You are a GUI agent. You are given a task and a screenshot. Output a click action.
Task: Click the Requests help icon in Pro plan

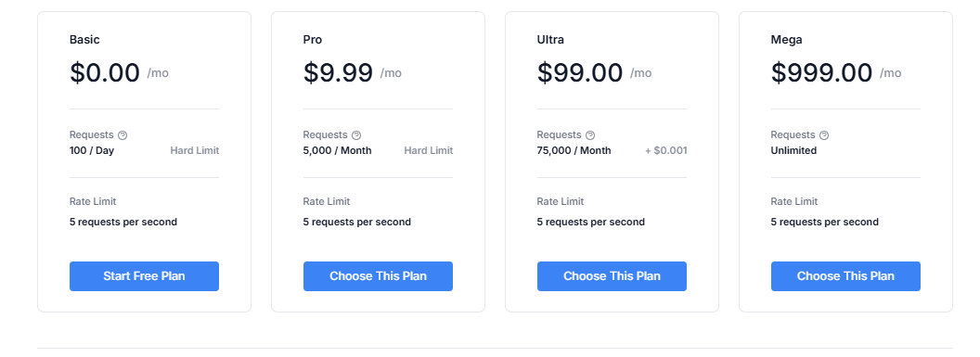click(x=356, y=134)
